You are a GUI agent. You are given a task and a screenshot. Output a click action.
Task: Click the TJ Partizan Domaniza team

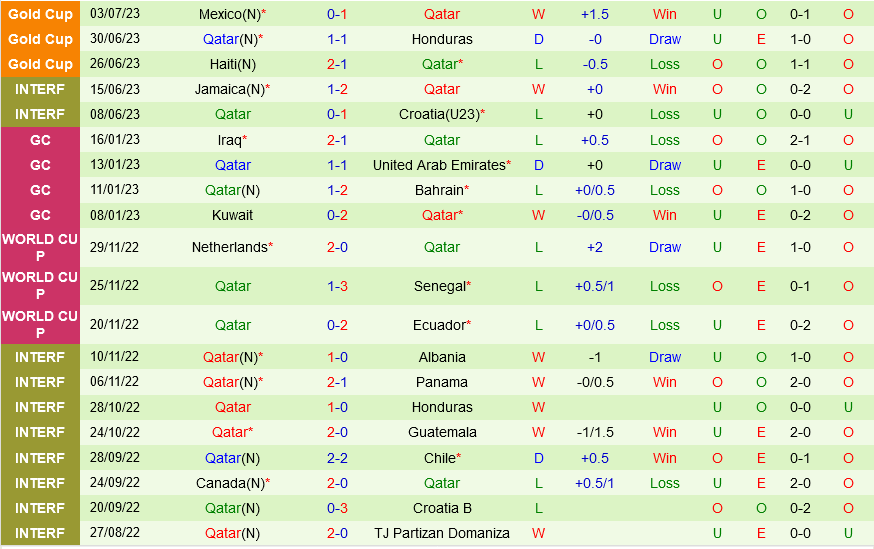pos(442,533)
